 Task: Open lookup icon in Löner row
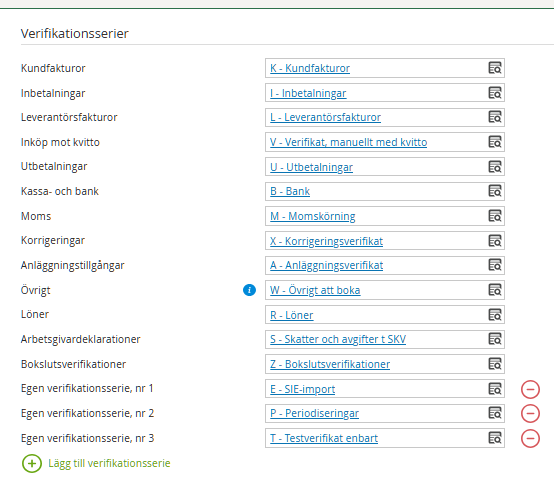click(x=495, y=315)
